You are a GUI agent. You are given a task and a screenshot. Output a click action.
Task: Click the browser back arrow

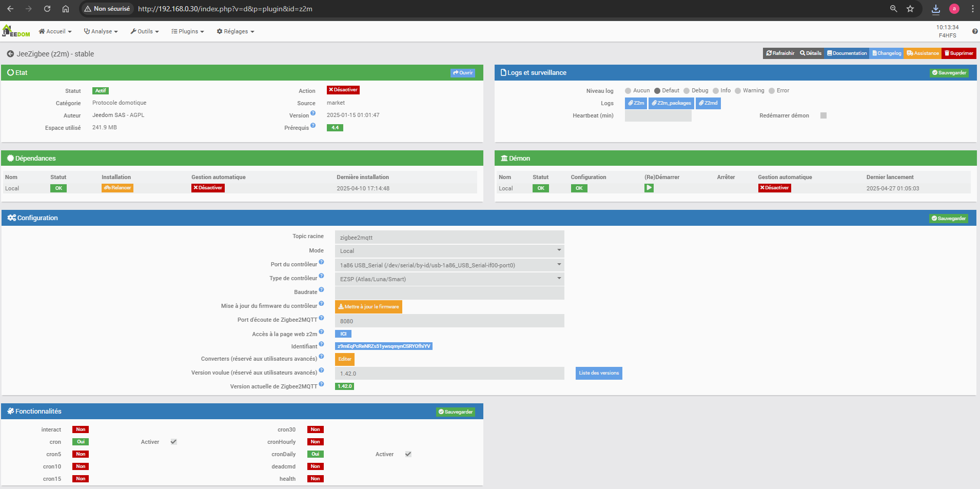click(10, 9)
